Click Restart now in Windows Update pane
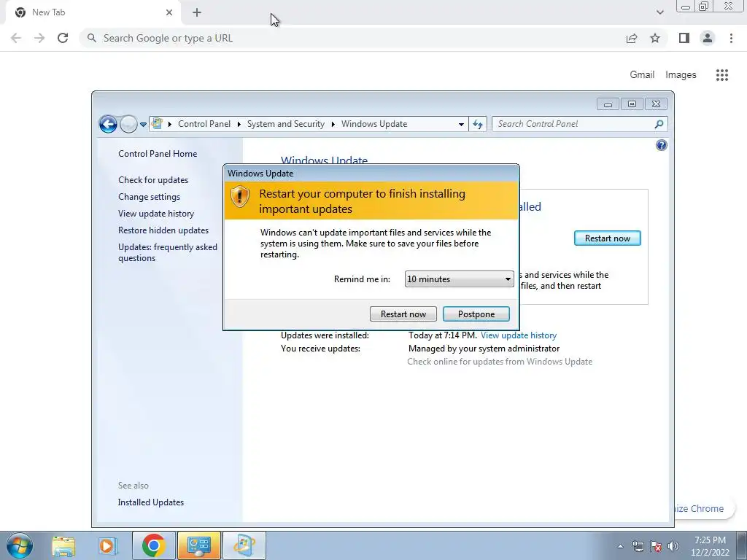The width and height of the screenshot is (747, 560). (x=608, y=238)
